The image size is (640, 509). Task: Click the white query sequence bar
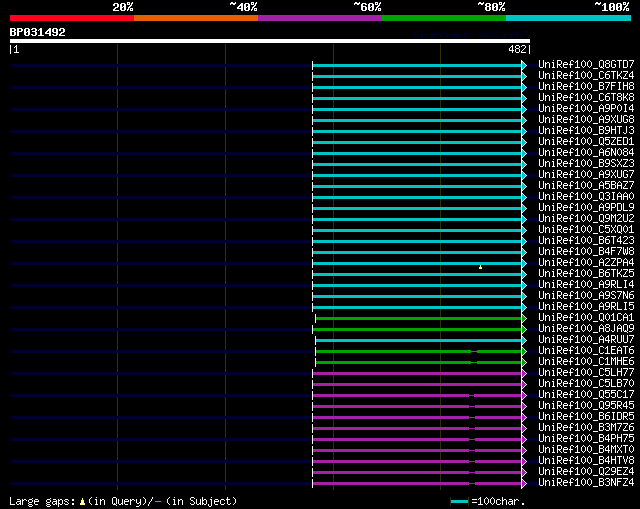tap(270, 41)
